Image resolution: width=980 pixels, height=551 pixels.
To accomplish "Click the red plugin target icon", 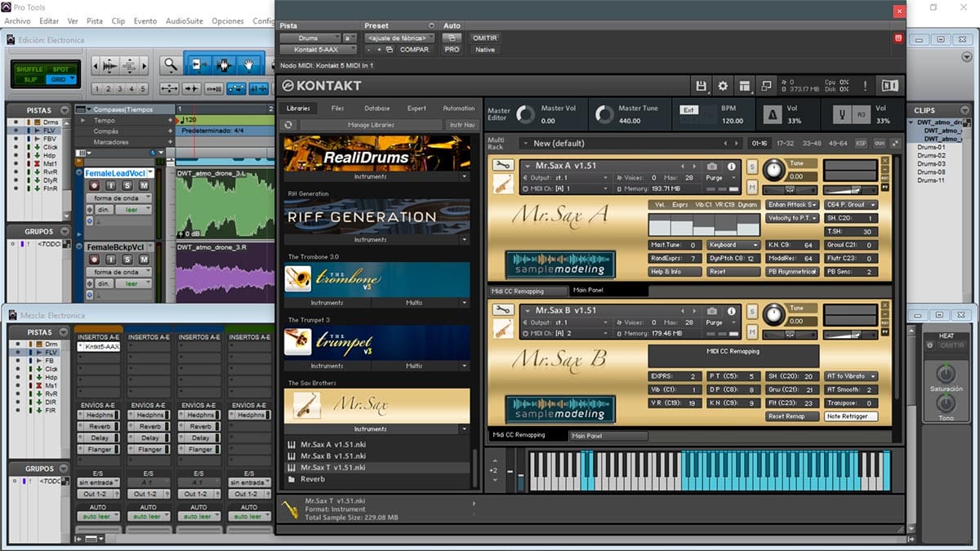I will (898, 38).
